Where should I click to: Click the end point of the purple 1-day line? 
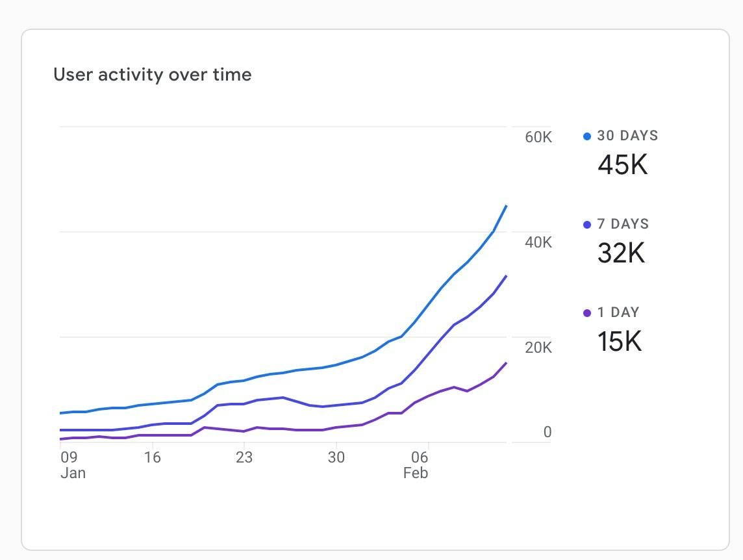click(x=507, y=363)
